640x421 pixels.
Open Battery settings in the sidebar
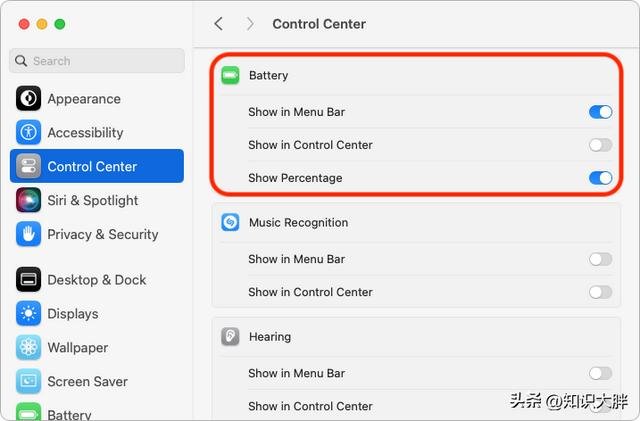pos(70,414)
